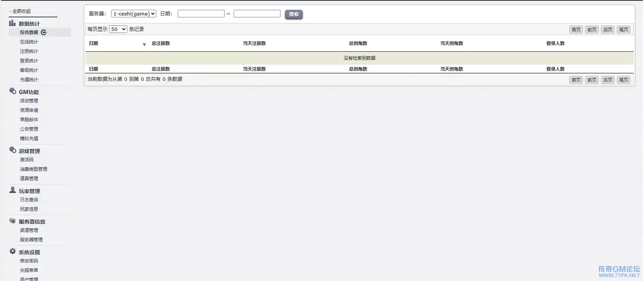Screen dimensions: 644x281
Task: Click the 尾页 button above the table
Action: click(x=623, y=30)
